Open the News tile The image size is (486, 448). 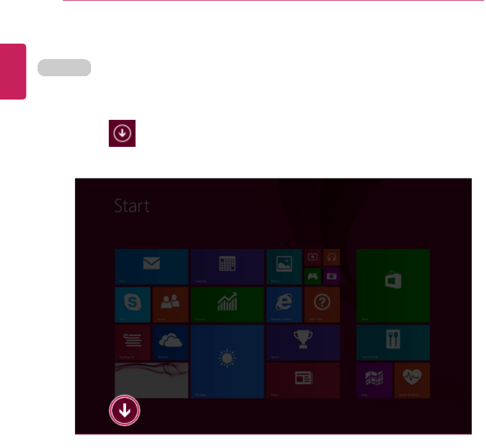(303, 380)
